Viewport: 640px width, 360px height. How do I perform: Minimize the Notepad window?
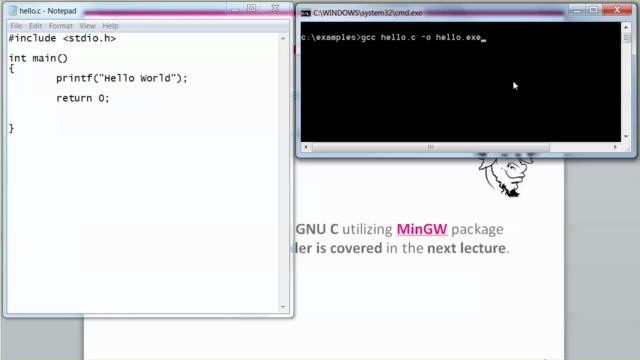pos(235,9)
